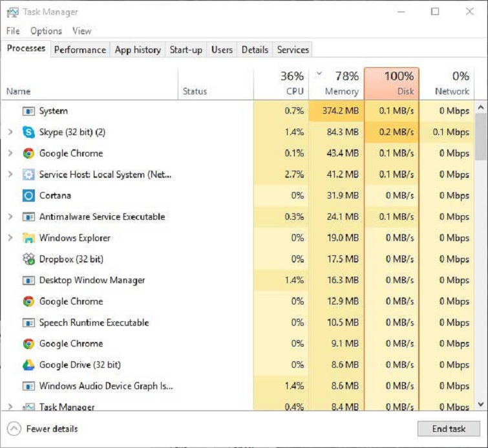This screenshot has width=488, height=448.
Task: Open the Services tab
Action: point(293,50)
